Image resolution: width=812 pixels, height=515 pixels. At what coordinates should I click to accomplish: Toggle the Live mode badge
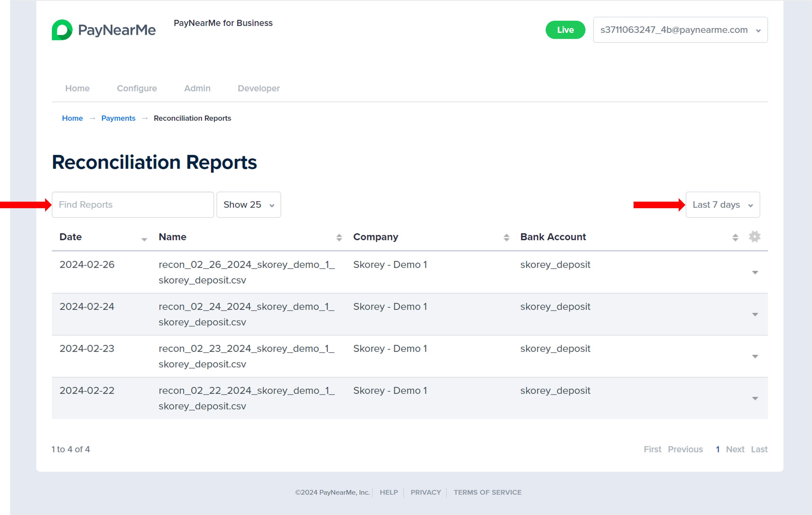click(x=565, y=30)
